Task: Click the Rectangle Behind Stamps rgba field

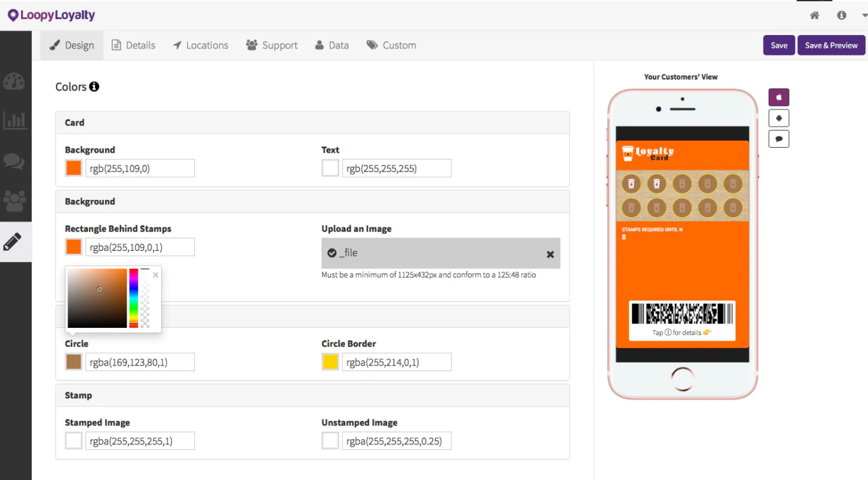Action: [140, 247]
